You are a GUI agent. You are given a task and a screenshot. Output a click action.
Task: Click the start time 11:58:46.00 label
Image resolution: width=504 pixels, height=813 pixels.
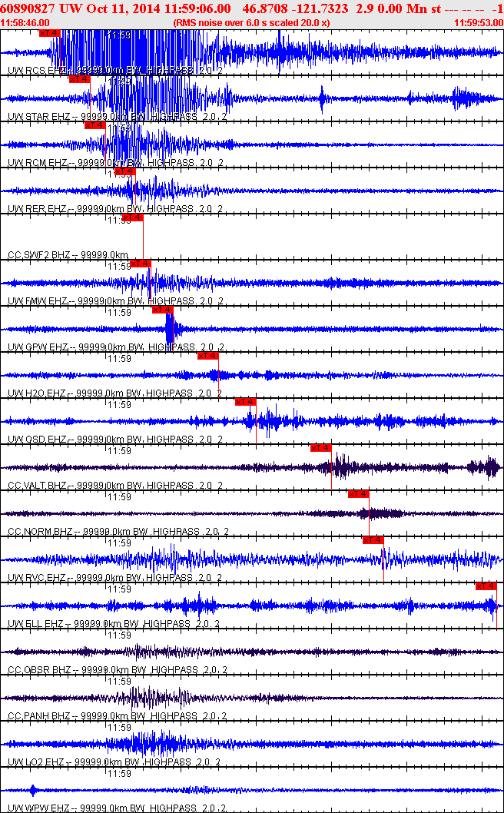point(25,23)
